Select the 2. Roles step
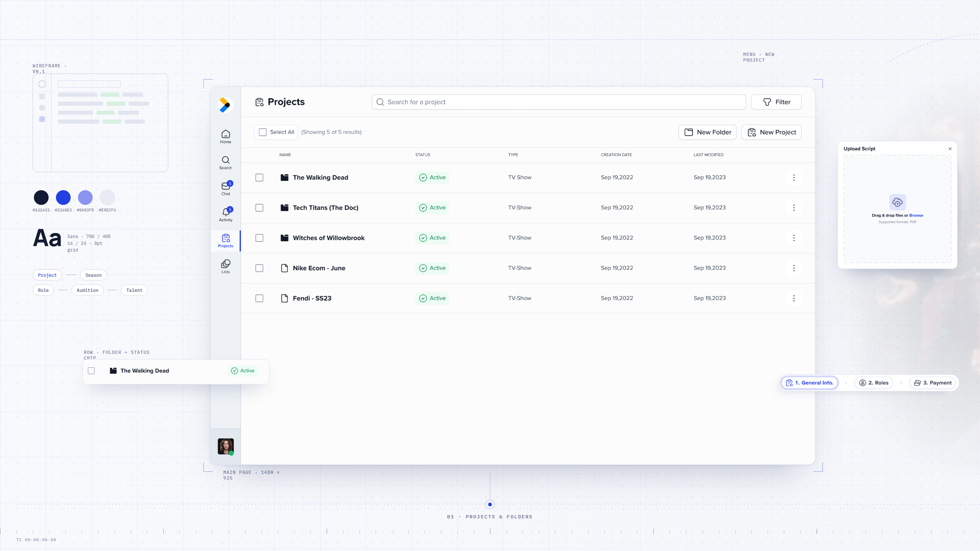Screen dimensions: 980x551 tap(873, 383)
